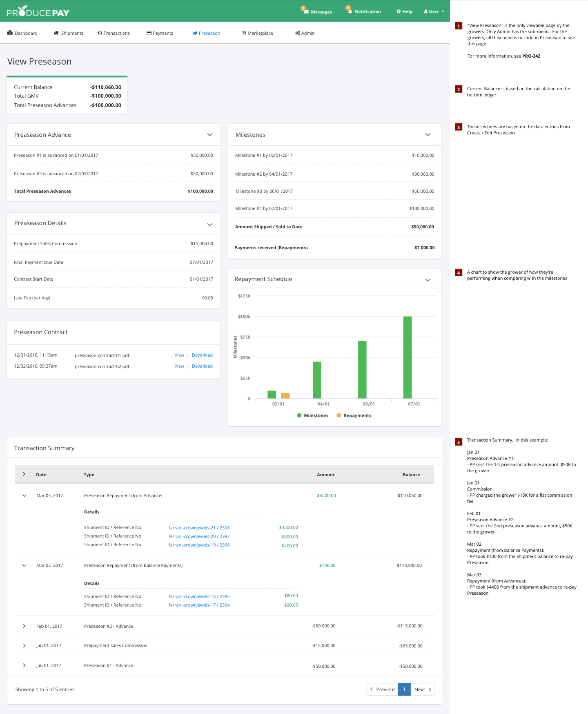This screenshot has height=714, width=588.
Task: Click the Help question mark icon
Action: pyautogui.click(x=399, y=11)
